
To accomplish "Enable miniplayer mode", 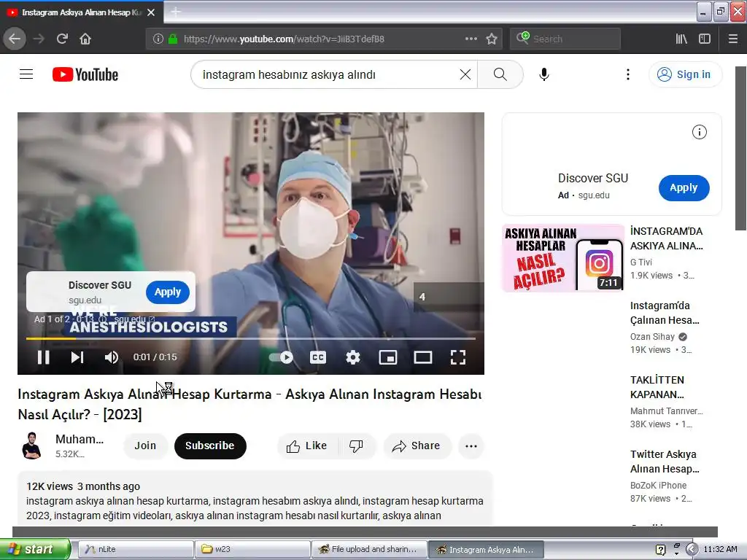I will click(x=388, y=357).
